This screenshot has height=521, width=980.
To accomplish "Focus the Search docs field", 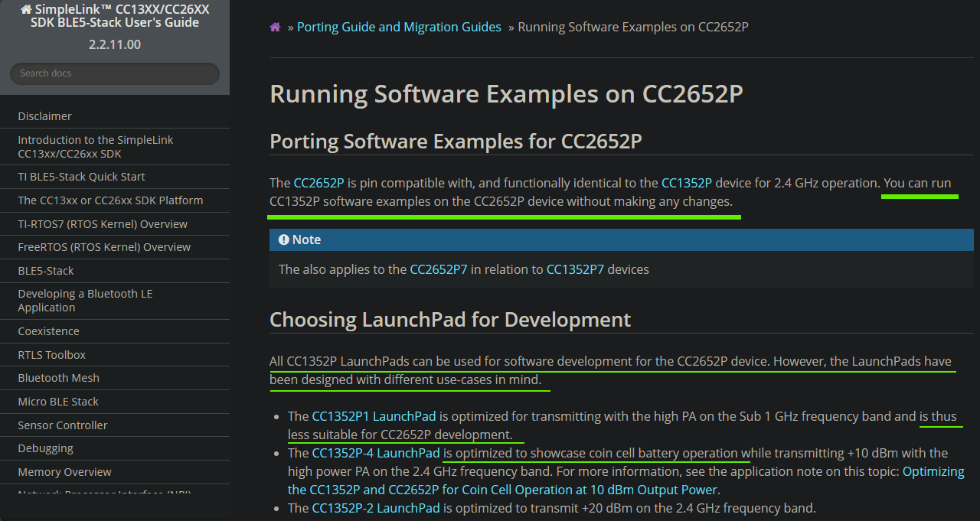I will (115, 73).
